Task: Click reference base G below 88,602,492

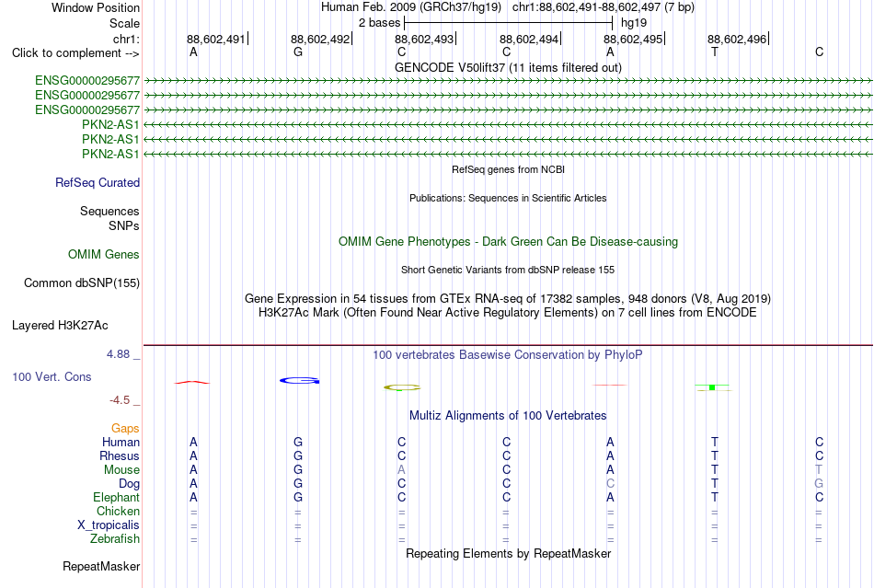Action: click(298, 52)
